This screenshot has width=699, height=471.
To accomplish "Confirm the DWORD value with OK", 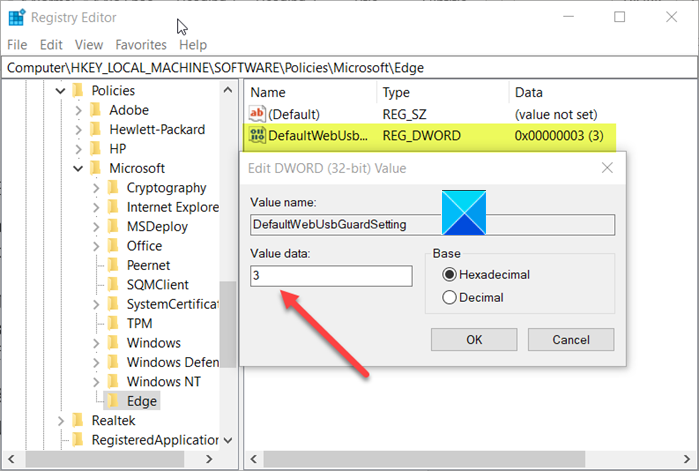I will [474, 340].
